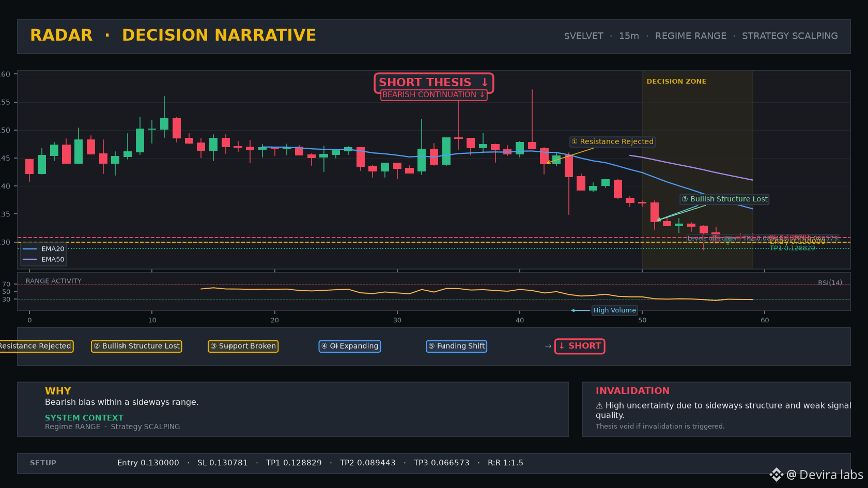Click the BEARISH CONTINUATION ↓ sub-label
868x488 pixels.
point(433,95)
